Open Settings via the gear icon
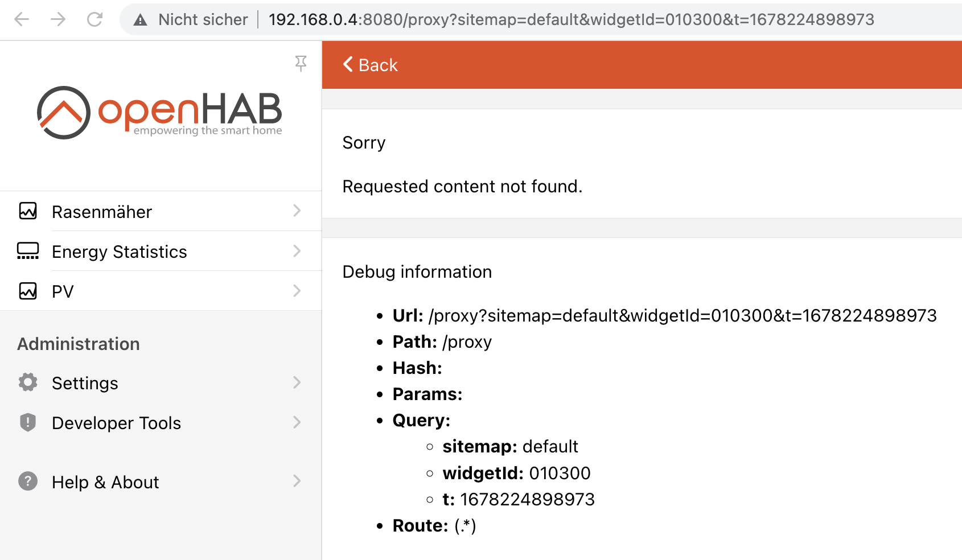 [x=28, y=382]
